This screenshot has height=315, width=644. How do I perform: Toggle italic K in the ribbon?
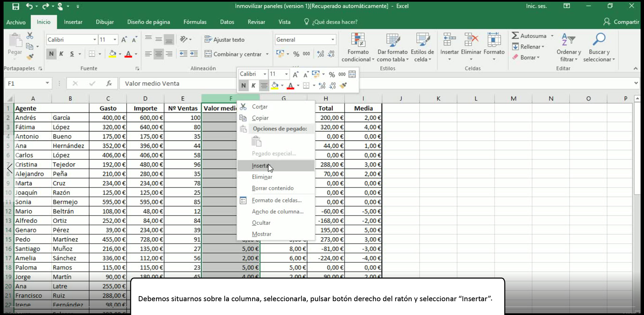coord(61,54)
